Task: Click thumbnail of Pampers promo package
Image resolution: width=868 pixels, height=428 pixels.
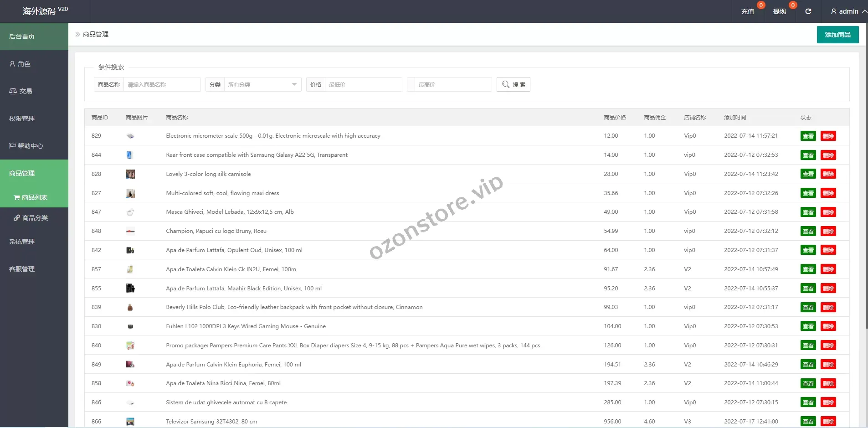Action: coord(130,345)
